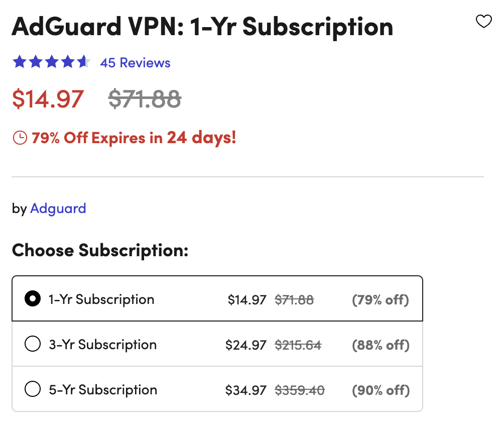
Task: Click the (88% off) discount label
Action: tap(381, 345)
